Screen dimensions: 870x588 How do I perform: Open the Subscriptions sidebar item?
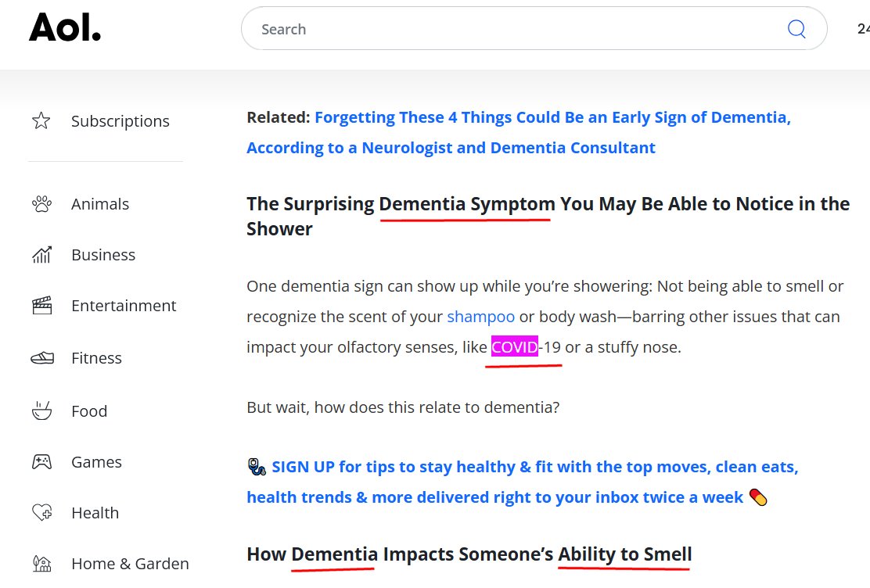(x=120, y=121)
